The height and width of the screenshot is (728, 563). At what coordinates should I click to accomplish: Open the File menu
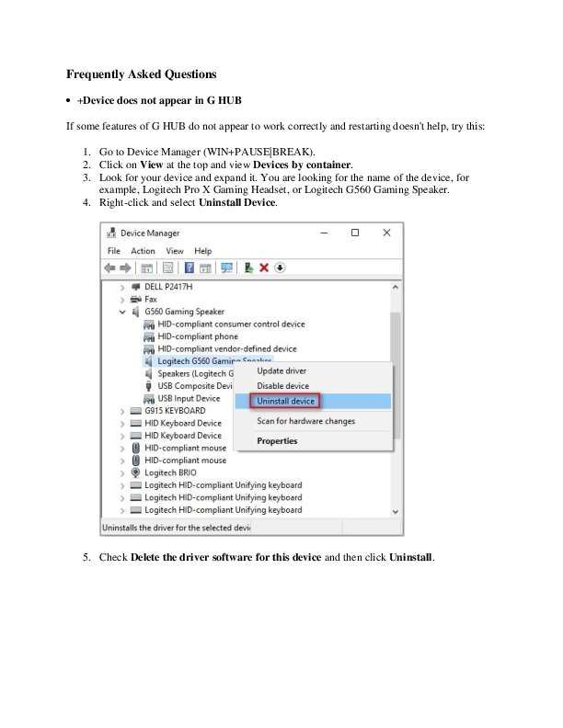114,251
